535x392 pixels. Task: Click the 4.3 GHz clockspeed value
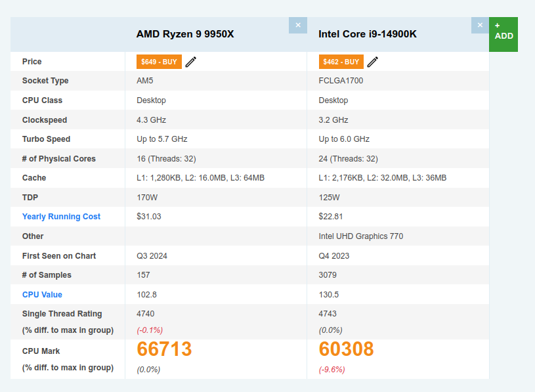[x=152, y=120]
